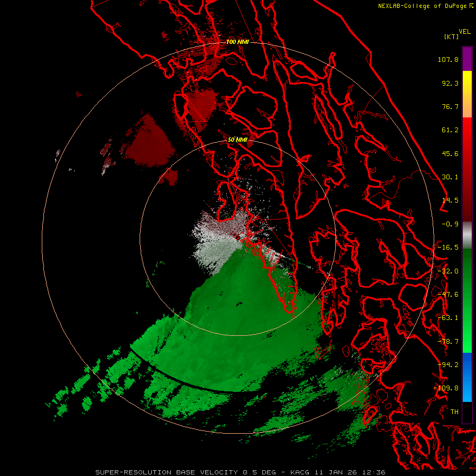Image resolution: width=476 pixels, height=476 pixels.
Task: Click the VEL legend title
Action: (x=464, y=32)
